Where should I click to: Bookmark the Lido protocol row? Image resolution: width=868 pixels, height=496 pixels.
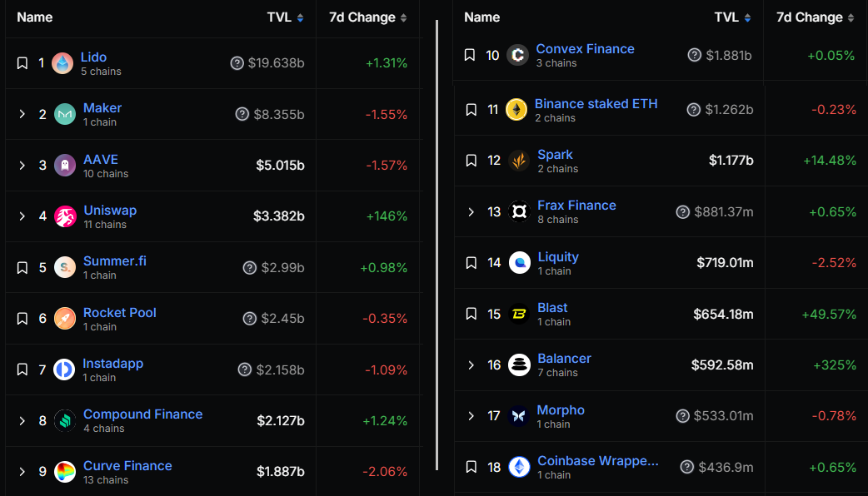22,63
